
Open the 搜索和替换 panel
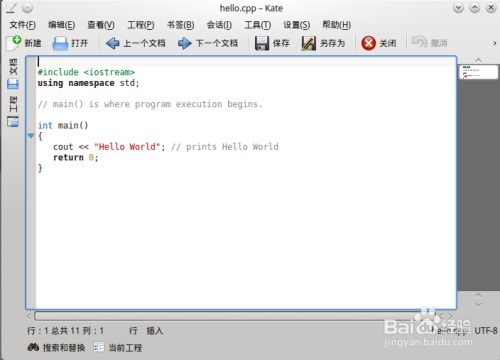click(x=56, y=348)
